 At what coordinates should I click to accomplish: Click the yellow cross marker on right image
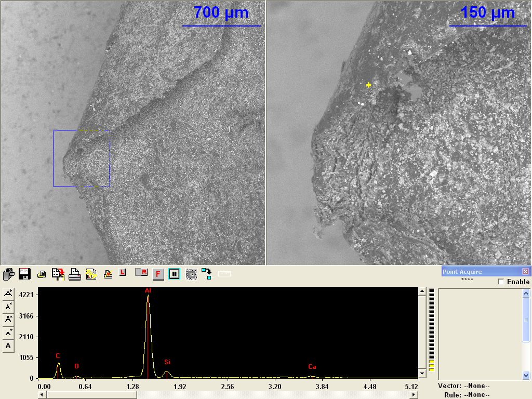click(368, 85)
